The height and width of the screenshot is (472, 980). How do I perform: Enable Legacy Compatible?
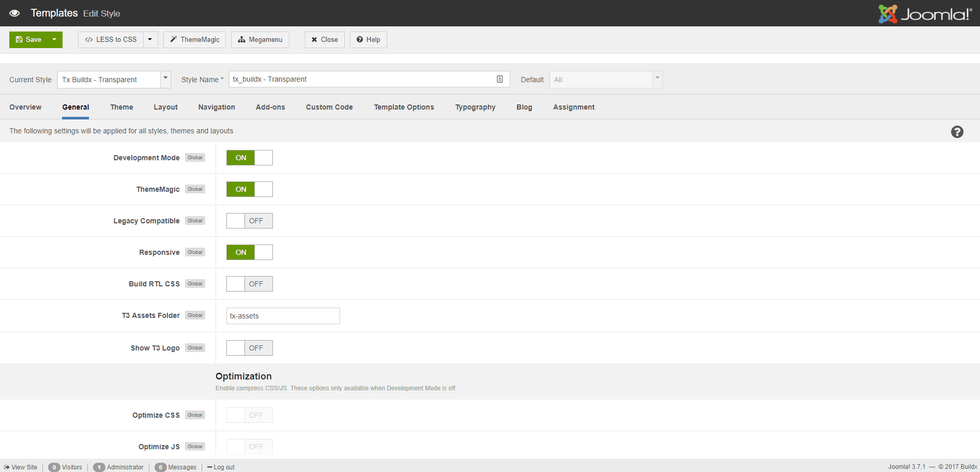pos(236,221)
